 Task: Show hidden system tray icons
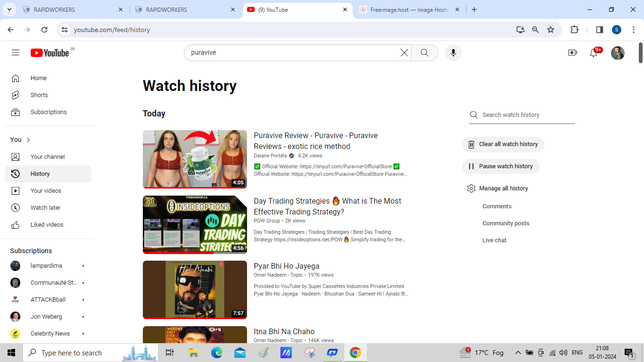pos(518,353)
